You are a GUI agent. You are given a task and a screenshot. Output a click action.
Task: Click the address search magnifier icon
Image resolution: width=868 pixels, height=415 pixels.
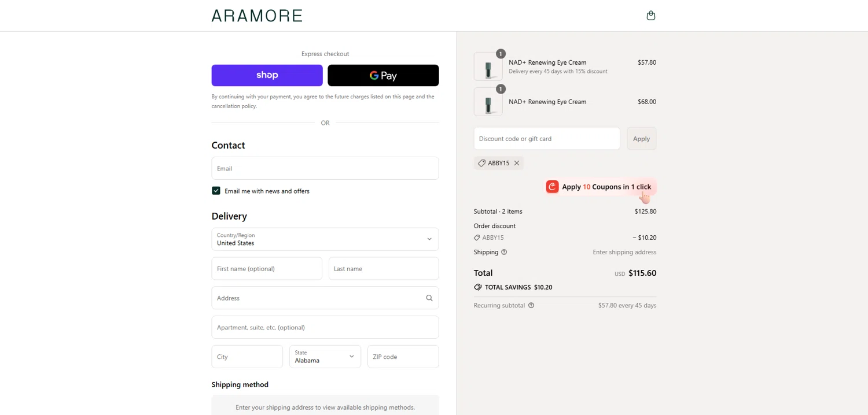[x=429, y=298]
